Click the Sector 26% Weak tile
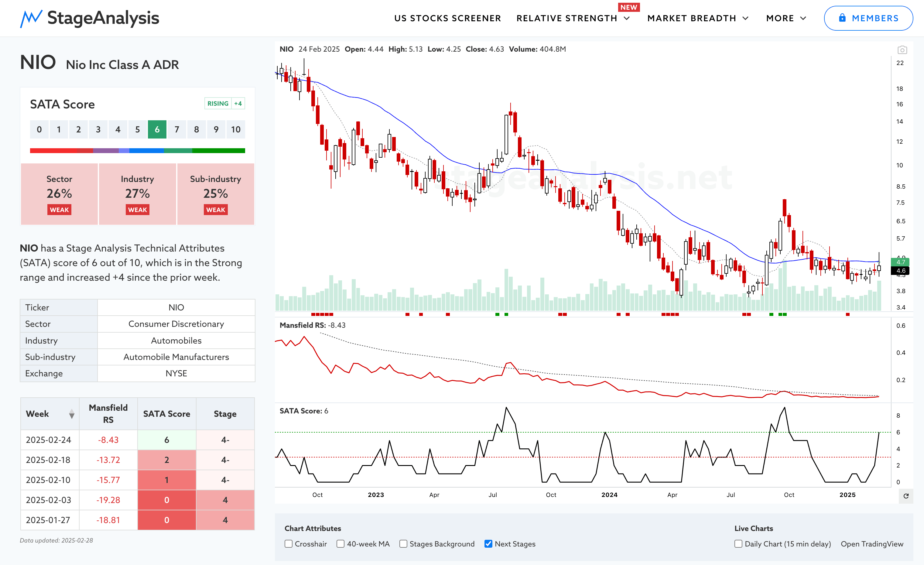 pos(59,194)
